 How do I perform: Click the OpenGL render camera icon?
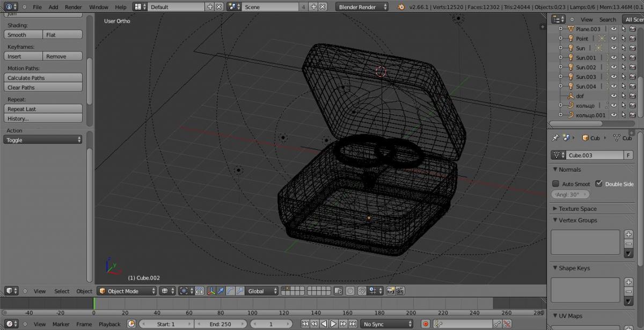[x=390, y=291]
